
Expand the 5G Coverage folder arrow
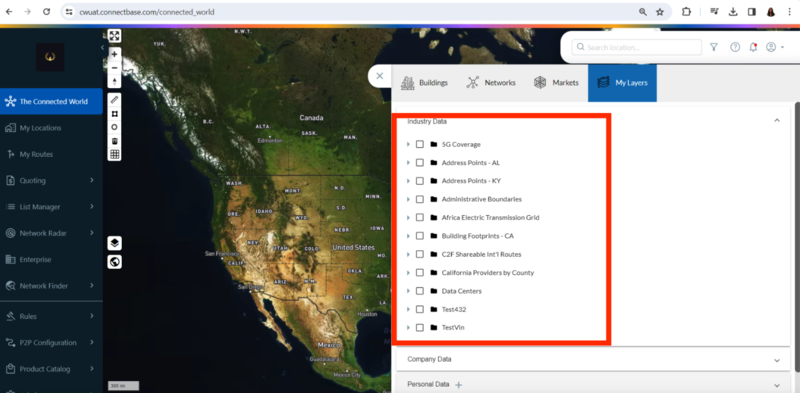tap(408, 144)
